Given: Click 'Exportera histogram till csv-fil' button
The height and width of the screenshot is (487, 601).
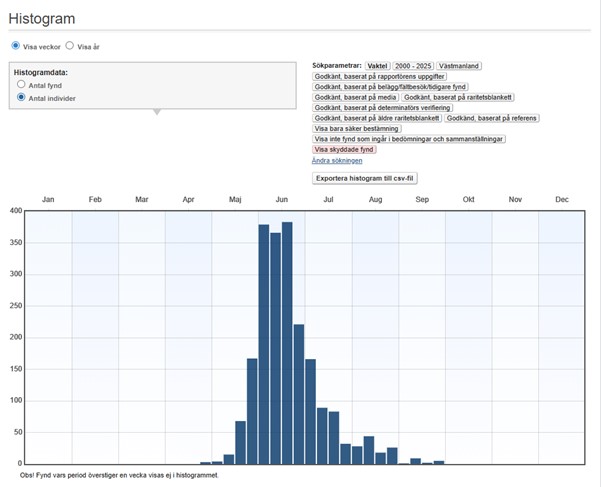Looking at the screenshot, I should (365, 178).
